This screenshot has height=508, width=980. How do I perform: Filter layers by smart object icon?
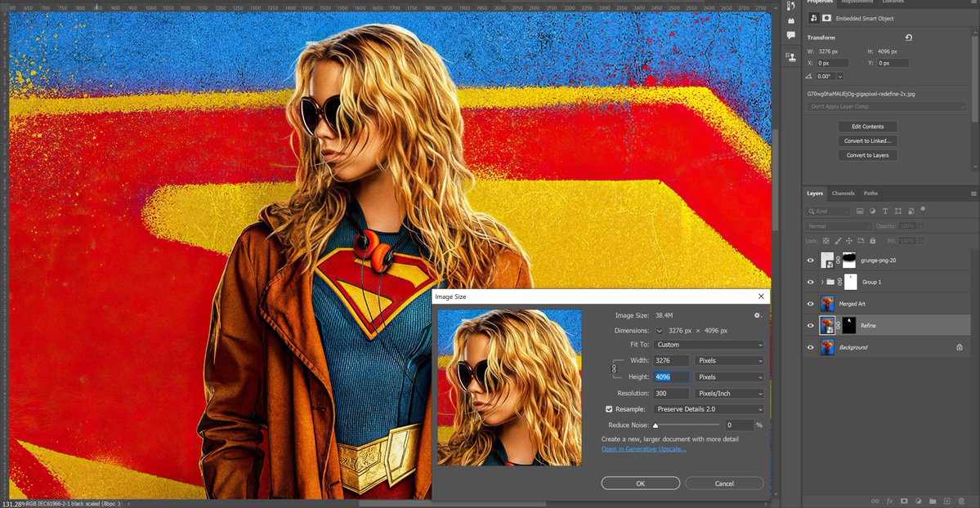point(911,212)
